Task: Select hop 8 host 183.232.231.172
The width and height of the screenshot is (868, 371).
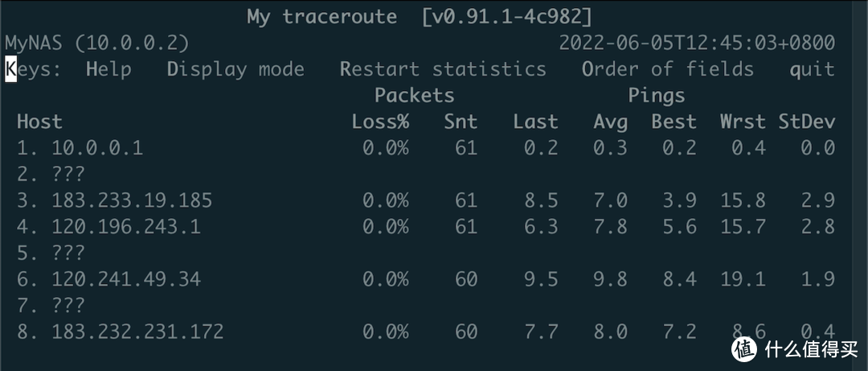Action: coord(137,332)
